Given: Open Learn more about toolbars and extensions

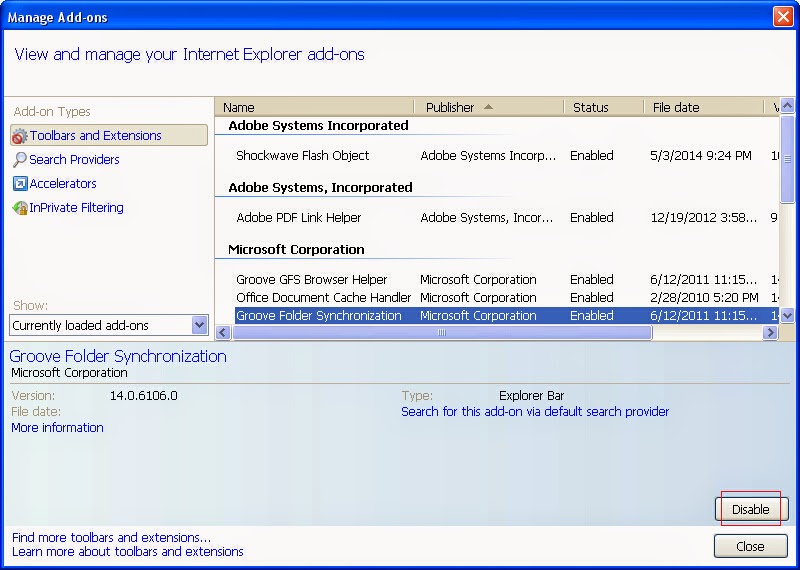Looking at the screenshot, I should coord(128,552).
